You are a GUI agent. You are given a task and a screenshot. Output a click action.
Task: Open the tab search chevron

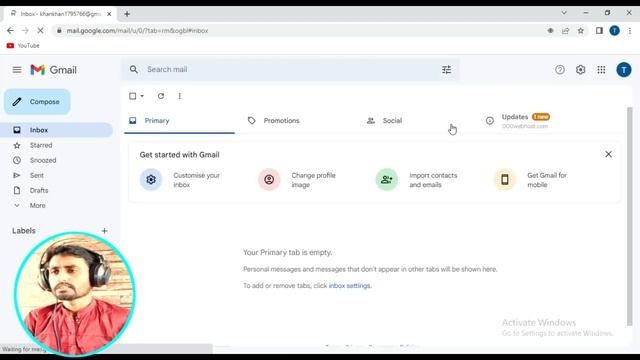564,13
